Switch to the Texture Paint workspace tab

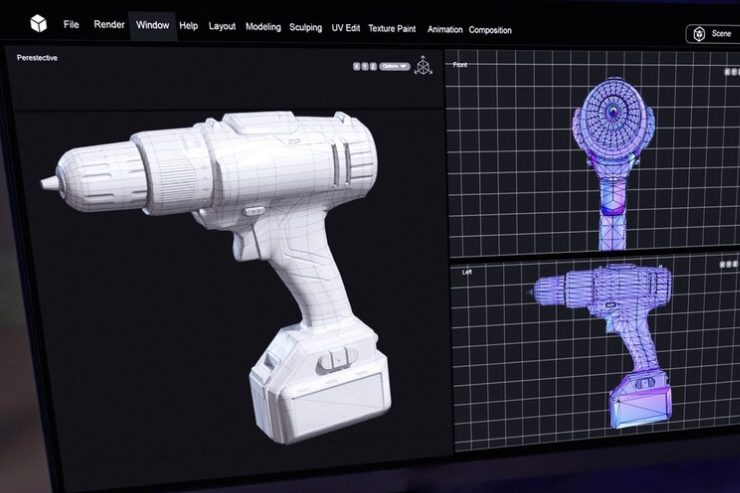coord(392,29)
